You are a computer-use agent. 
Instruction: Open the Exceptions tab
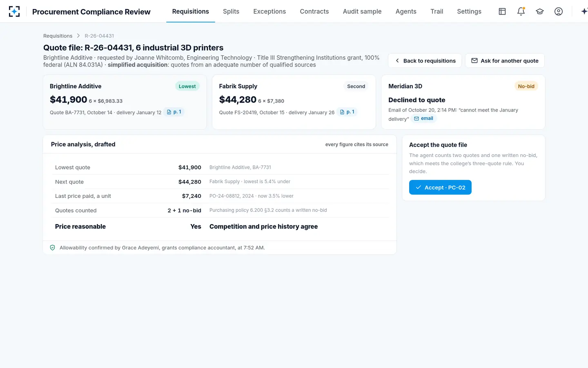[269, 11]
